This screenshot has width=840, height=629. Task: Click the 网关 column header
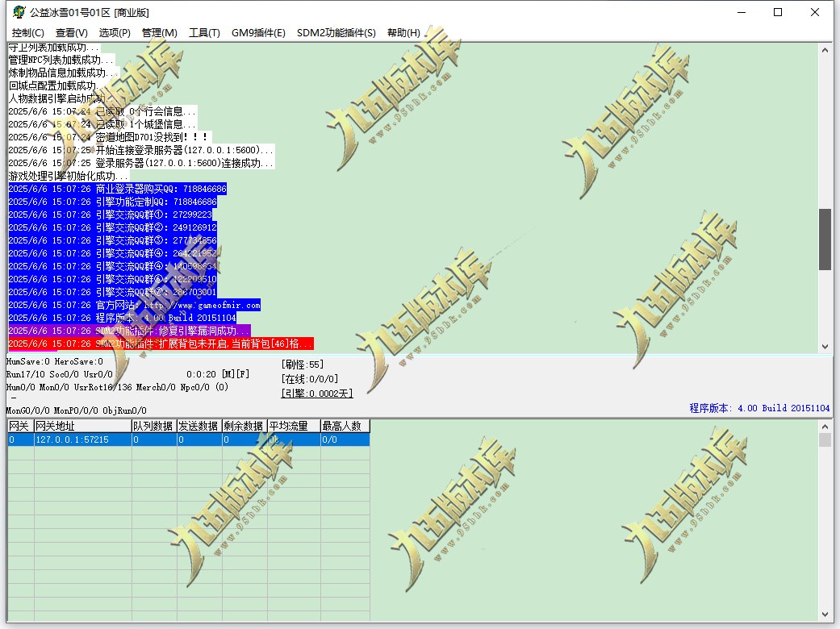[21, 426]
